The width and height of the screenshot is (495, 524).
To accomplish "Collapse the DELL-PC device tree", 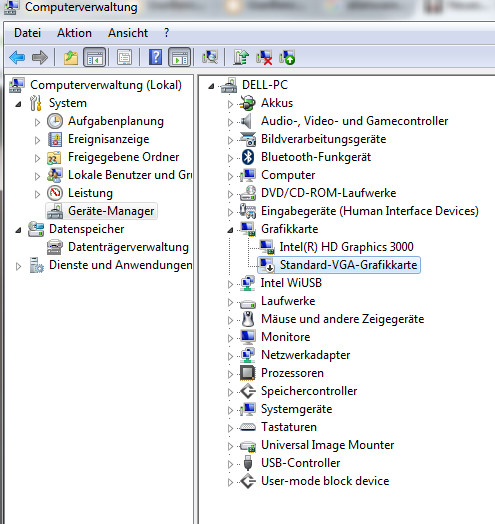I will [211, 87].
